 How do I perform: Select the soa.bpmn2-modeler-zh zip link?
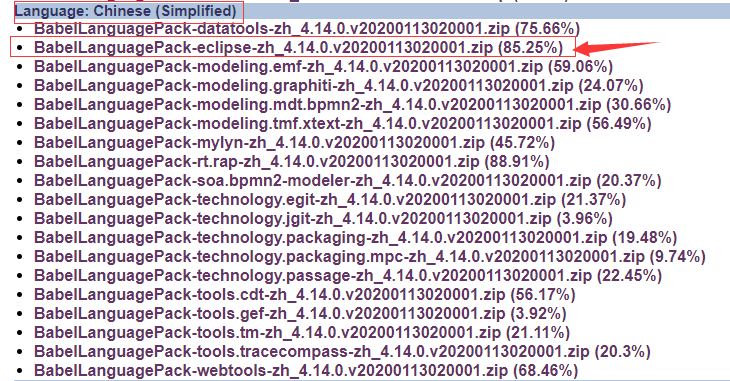click(x=312, y=180)
